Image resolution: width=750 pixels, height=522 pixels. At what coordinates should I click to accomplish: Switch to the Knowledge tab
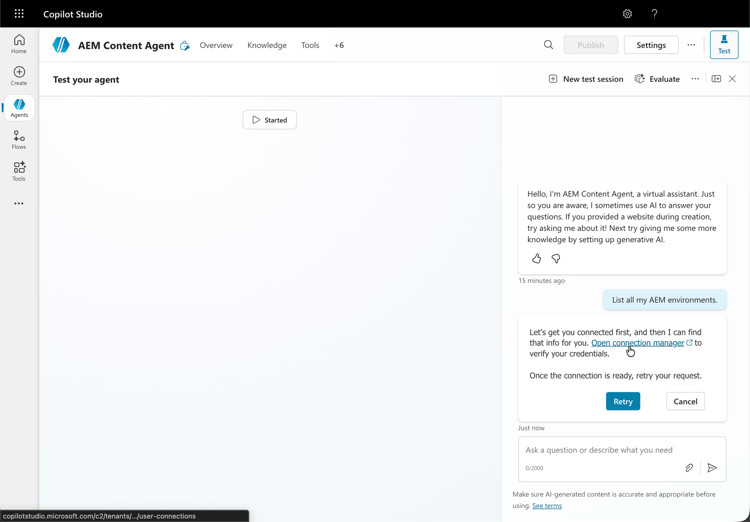tap(267, 45)
